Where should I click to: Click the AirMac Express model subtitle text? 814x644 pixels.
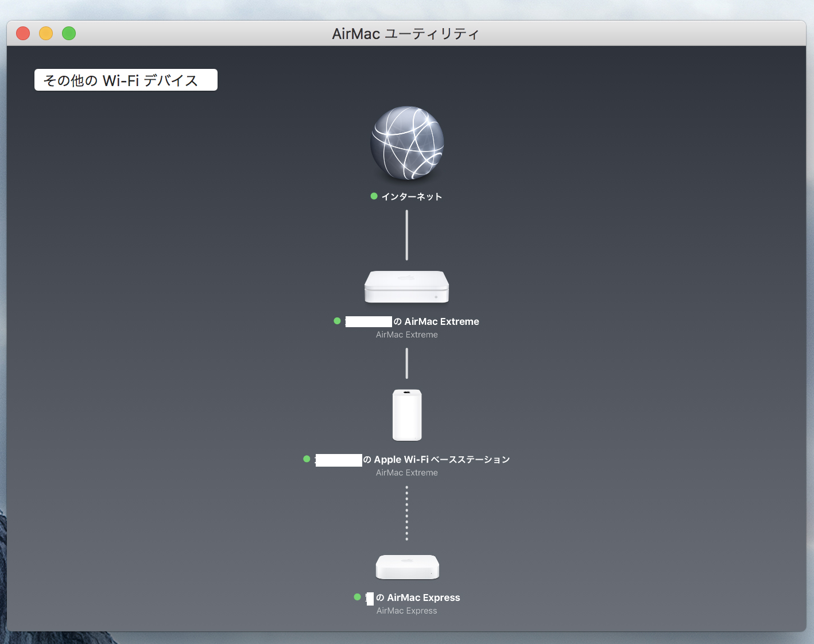point(407,611)
